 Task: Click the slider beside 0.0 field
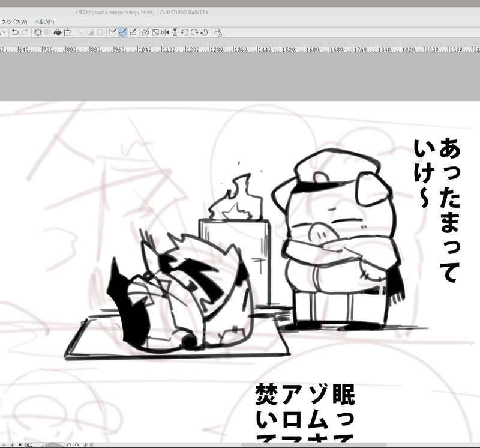[x=54, y=444]
